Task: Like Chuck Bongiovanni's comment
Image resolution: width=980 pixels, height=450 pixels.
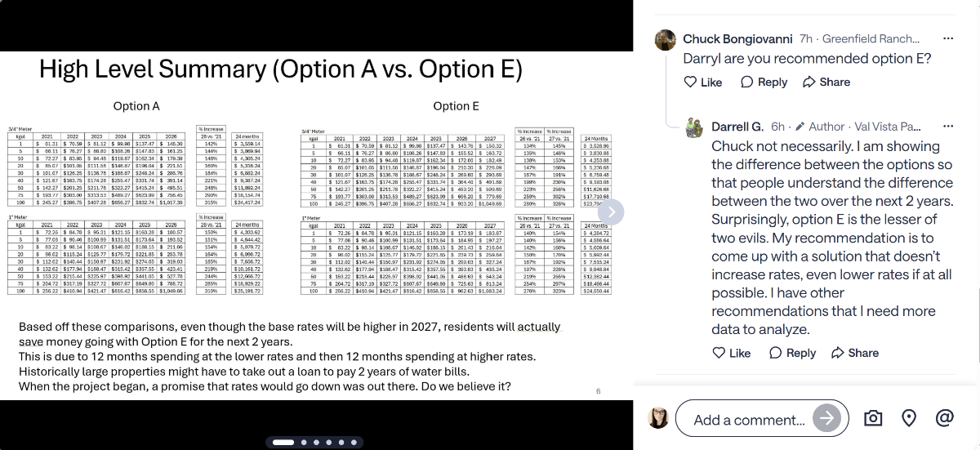Action: tap(702, 82)
